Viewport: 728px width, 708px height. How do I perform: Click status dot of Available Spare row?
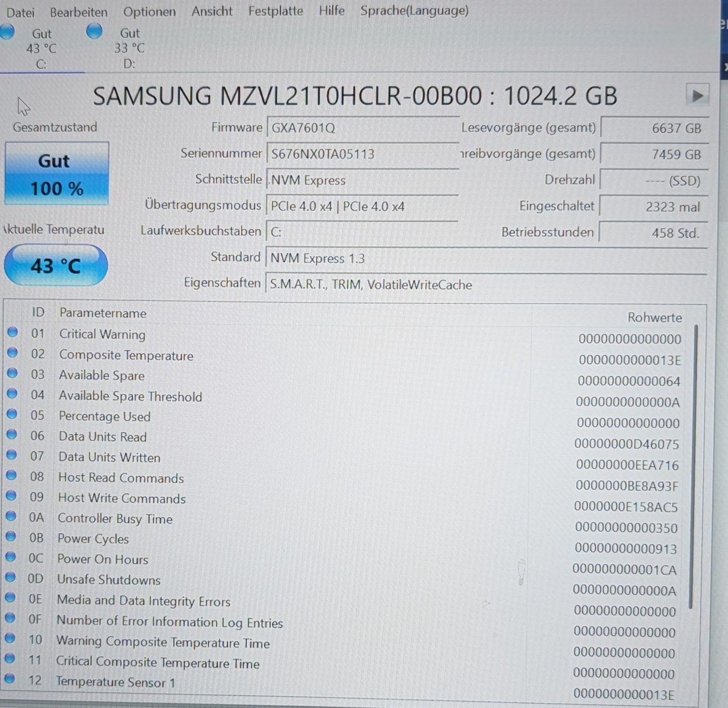point(12,373)
